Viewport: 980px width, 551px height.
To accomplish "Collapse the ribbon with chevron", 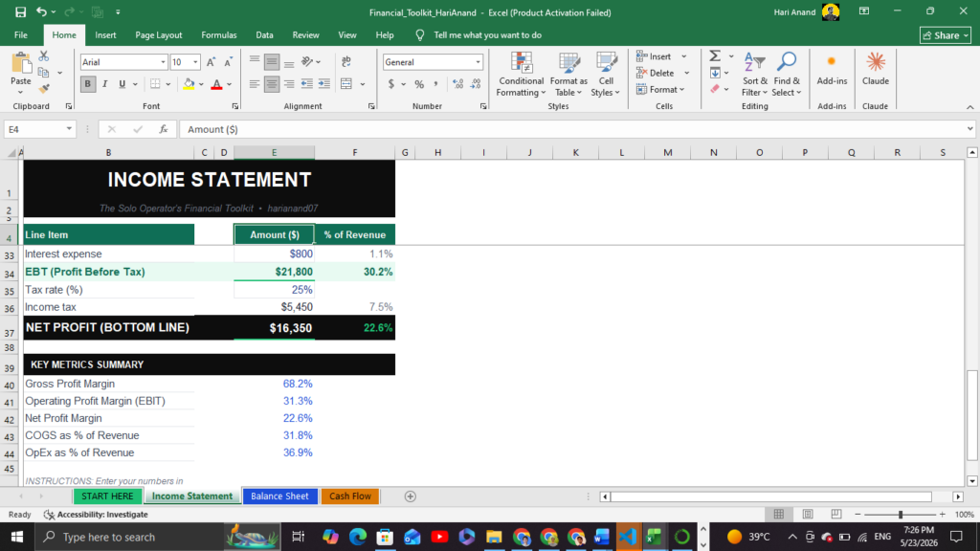I will (x=969, y=107).
